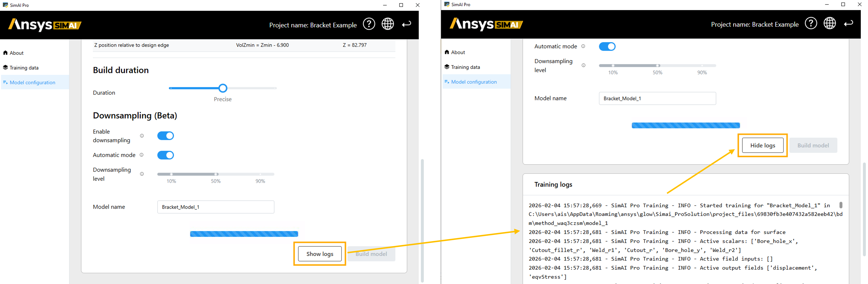Toggle Automatic mode switch in left window
Viewport: 868px width, 284px height.
tap(165, 155)
